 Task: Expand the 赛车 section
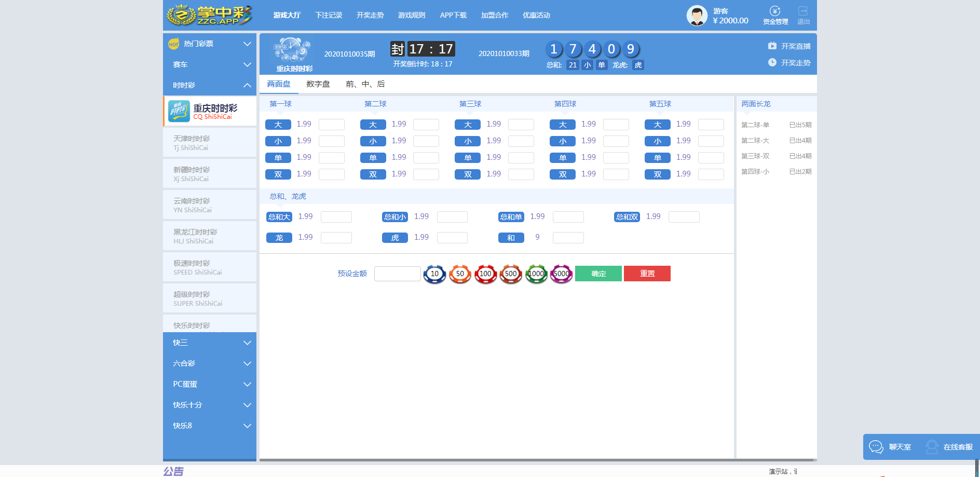pos(210,64)
